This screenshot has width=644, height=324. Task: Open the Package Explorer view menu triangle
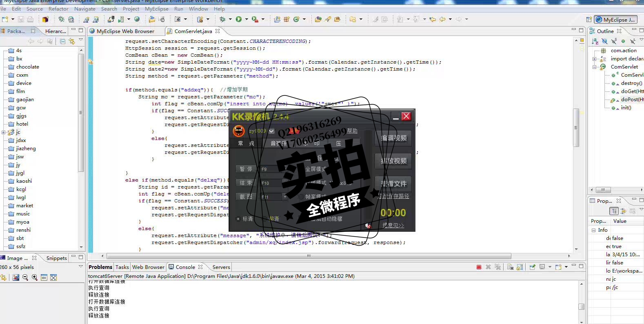click(81, 40)
